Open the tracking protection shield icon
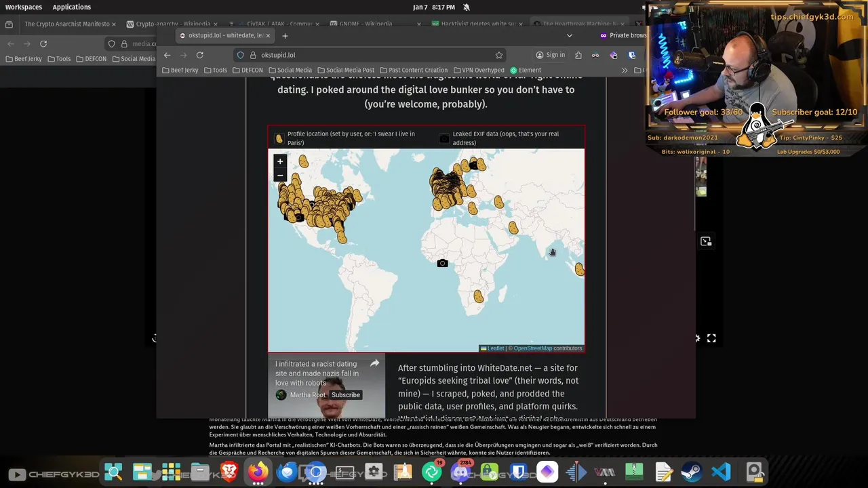The image size is (868, 488). point(240,55)
